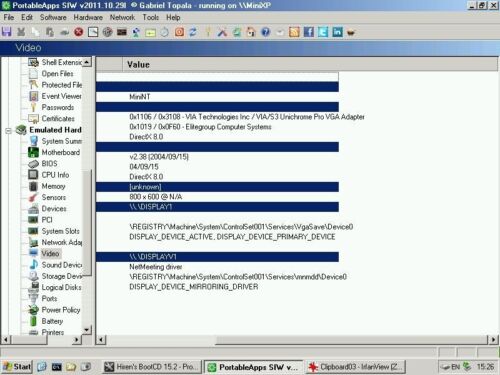Select Logical Disks in the tree
500x375 pixels.
pos(61,287)
